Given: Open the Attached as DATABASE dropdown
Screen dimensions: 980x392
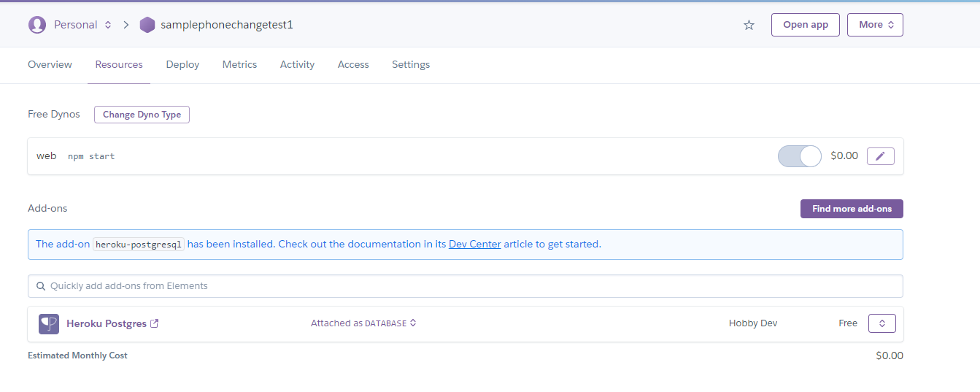Looking at the screenshot, I should 363,323.
